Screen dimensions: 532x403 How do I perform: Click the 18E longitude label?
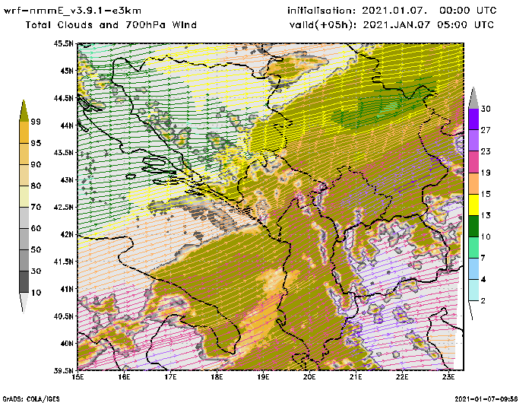(217, 376)
